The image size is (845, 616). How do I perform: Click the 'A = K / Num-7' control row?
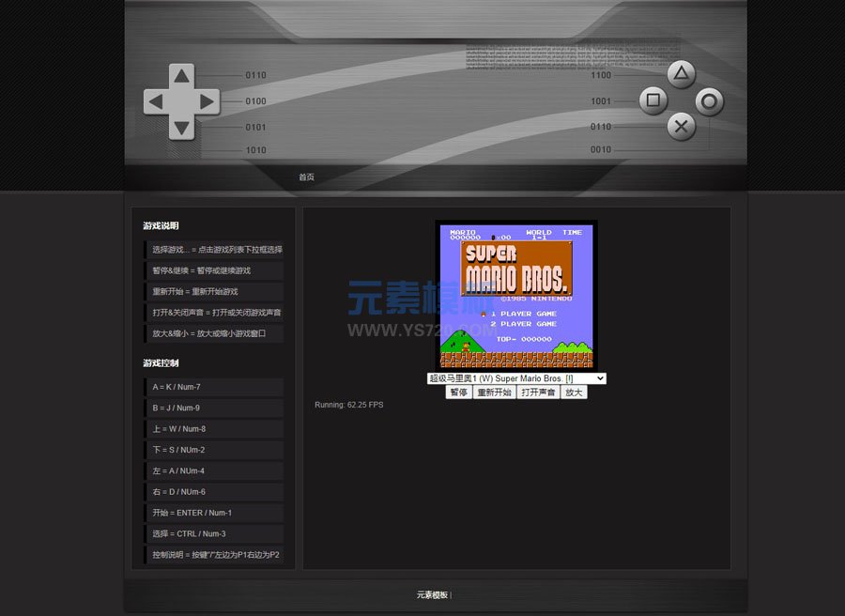pos(214,387)
